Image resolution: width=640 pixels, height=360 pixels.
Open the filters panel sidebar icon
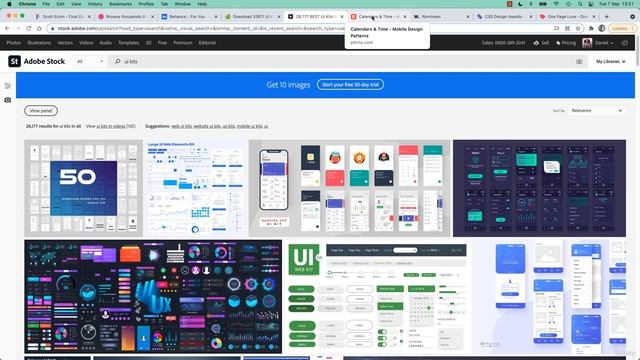pyautogui.click(x=7, y=86)
